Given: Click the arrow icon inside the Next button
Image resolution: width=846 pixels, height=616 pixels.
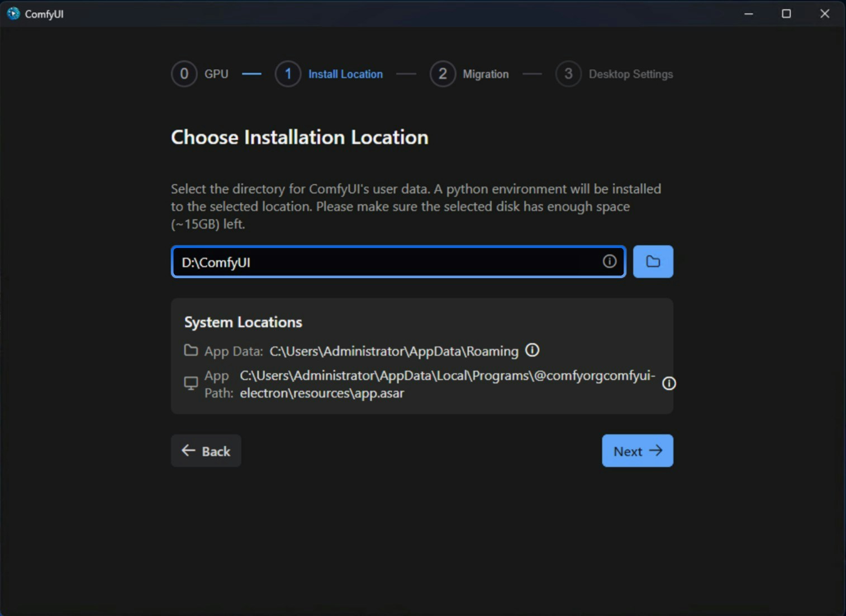Looking at the screenshot, I should click(657, 451).
